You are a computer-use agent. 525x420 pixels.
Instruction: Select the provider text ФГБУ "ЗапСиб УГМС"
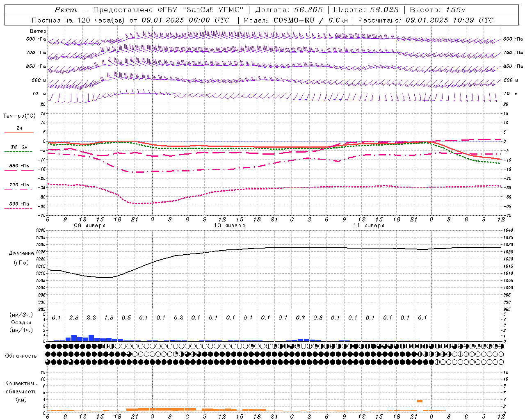point(201,10)
